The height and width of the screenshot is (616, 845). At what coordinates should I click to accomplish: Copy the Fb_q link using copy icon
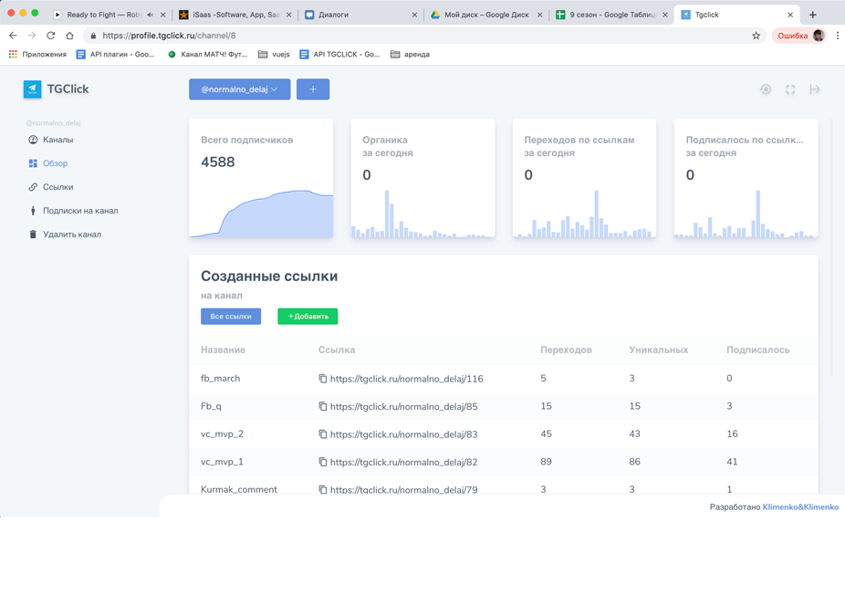[323, 407]
